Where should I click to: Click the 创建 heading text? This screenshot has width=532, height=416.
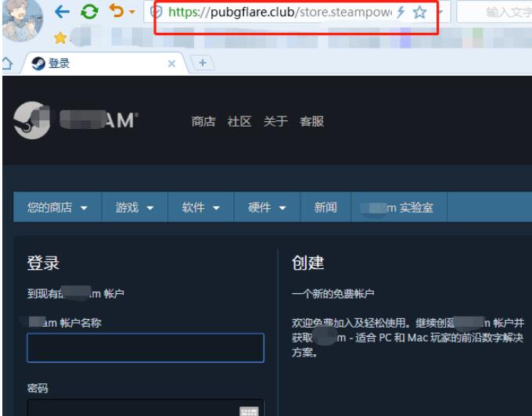[307, 263]
